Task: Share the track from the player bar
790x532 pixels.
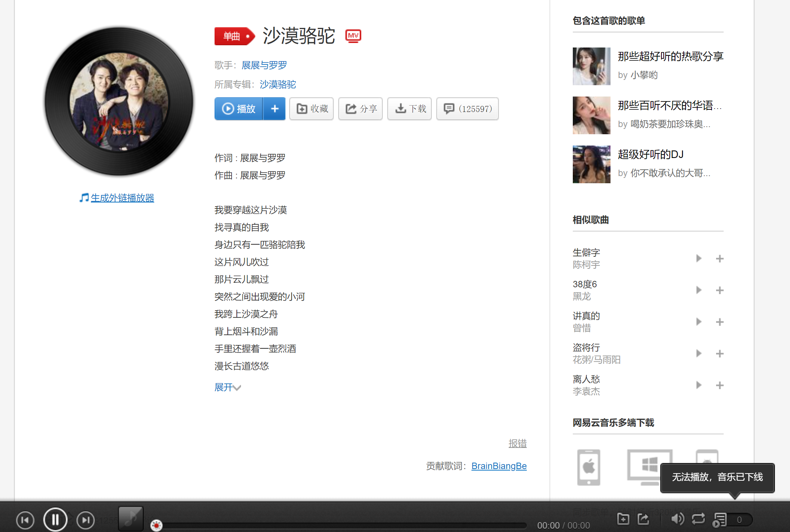Action: (x=643, y=519)
